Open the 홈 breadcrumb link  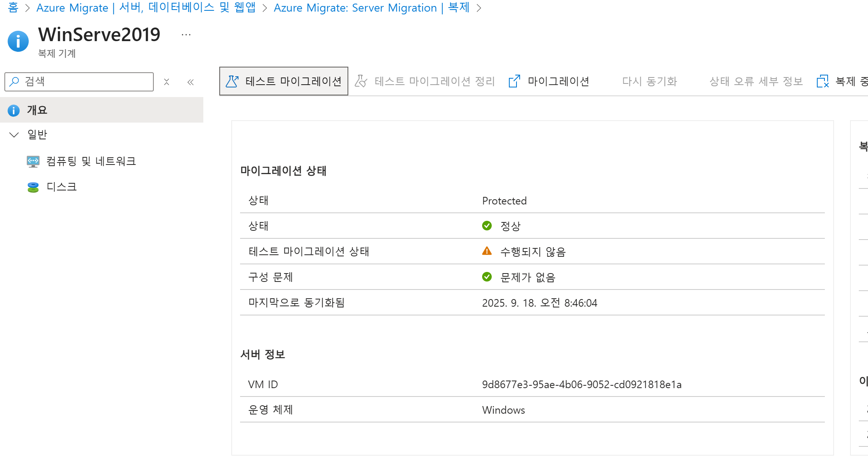click(13, 8)
